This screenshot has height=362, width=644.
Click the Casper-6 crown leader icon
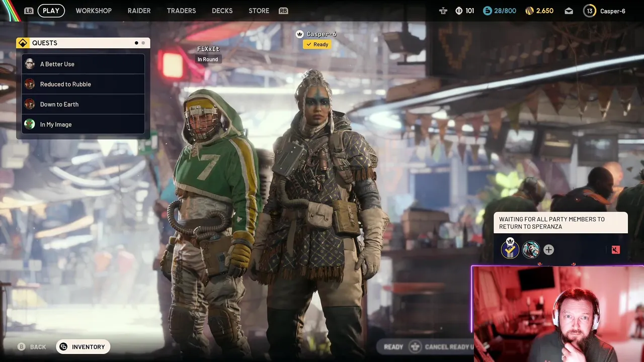[300, 34]
